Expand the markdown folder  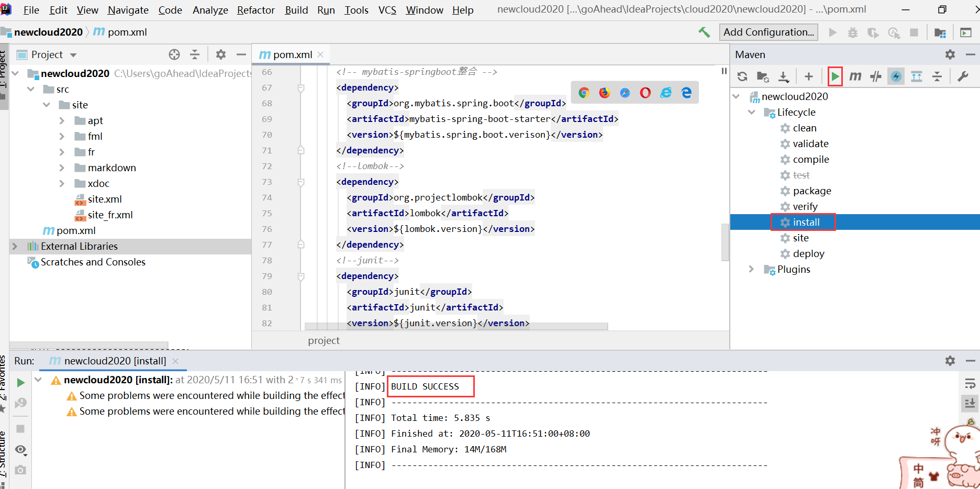pyautogui.click(x=62, y=168)
